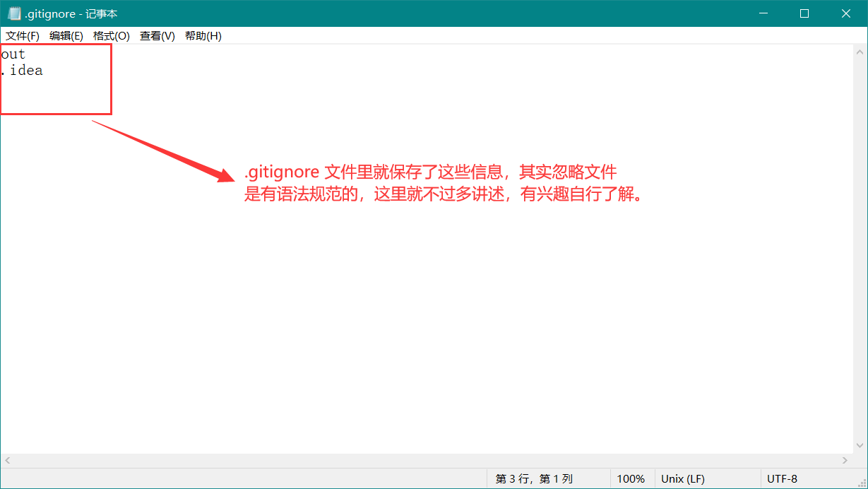Click the Unix (LF) line ending indicator

point(682,479)
